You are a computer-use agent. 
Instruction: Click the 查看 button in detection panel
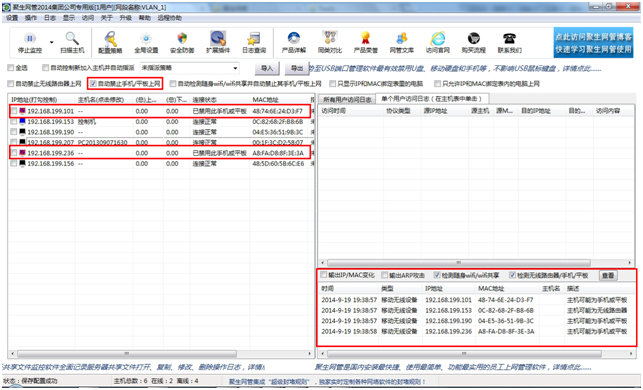click(x=608, y=275)
